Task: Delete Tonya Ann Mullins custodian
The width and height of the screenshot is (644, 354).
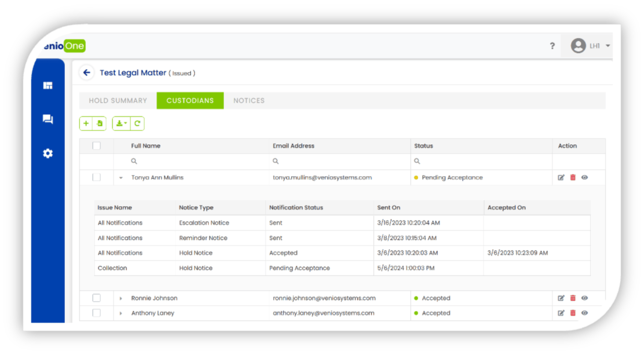Action: coord(573,178)
